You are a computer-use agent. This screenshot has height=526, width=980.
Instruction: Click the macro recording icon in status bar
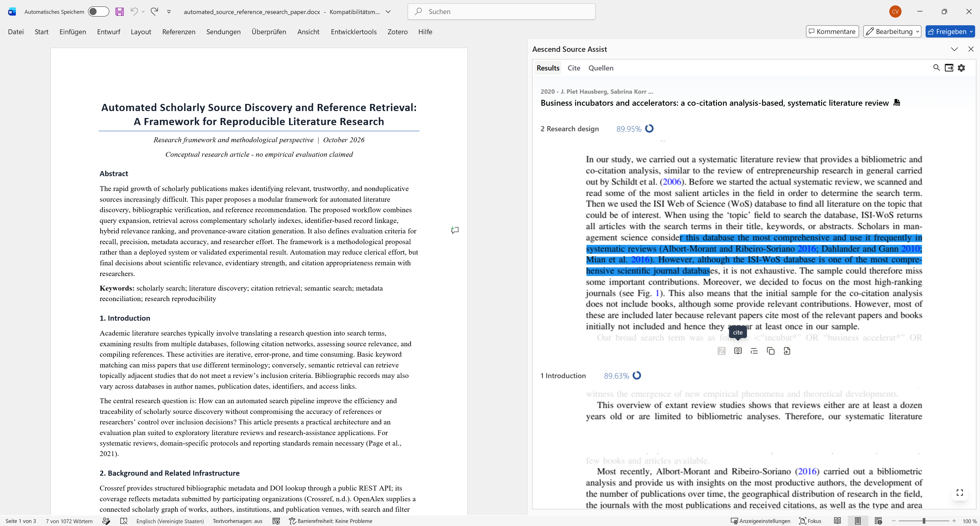[x=276, y=521]
